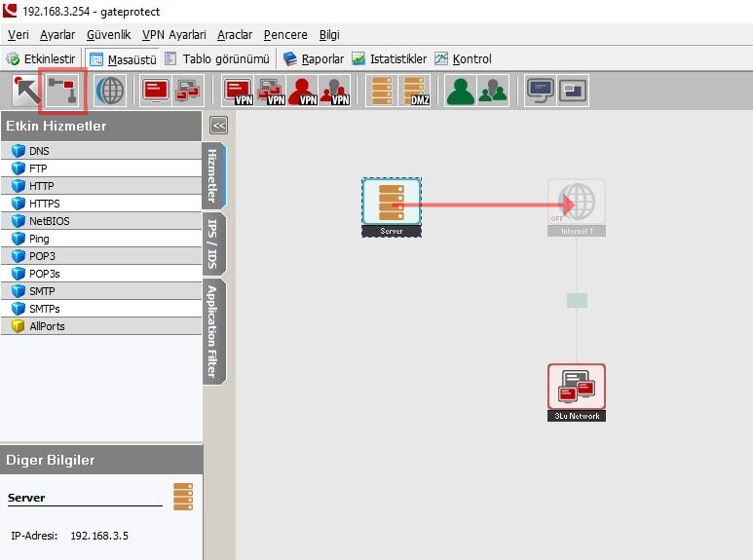
Task: Click the Internet globe toolbar icon
Action: [x=110, y=91]
